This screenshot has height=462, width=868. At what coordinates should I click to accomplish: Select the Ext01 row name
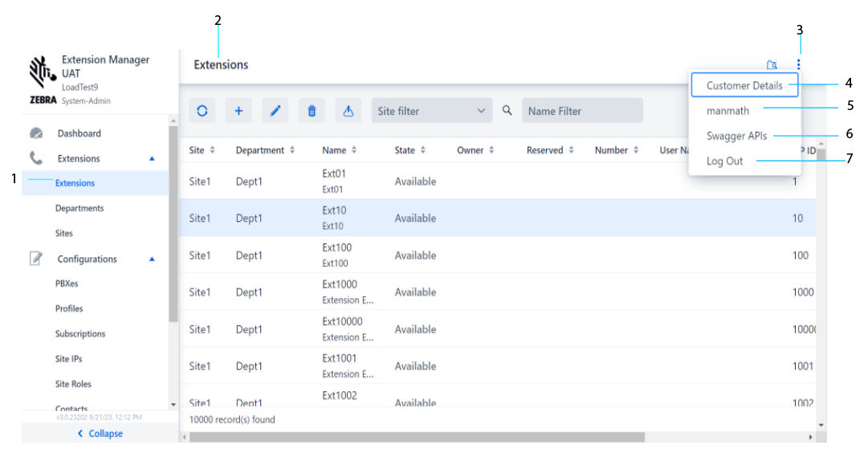(x=334, y=174)
